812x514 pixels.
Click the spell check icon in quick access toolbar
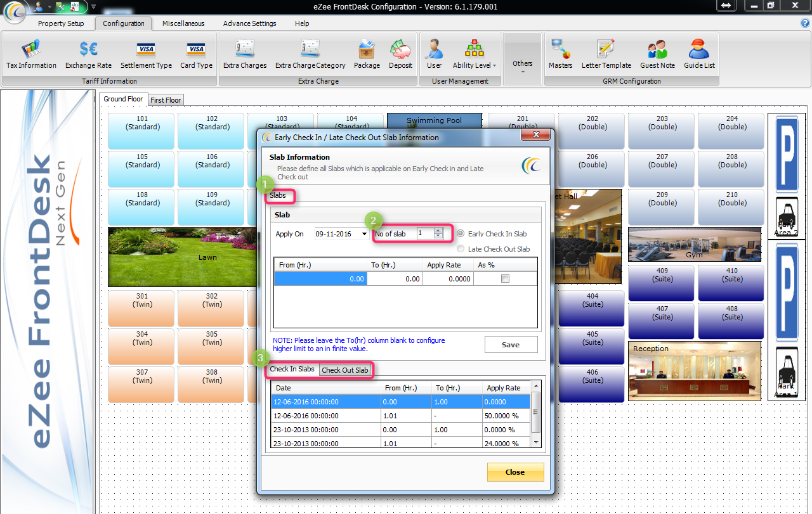75,6
